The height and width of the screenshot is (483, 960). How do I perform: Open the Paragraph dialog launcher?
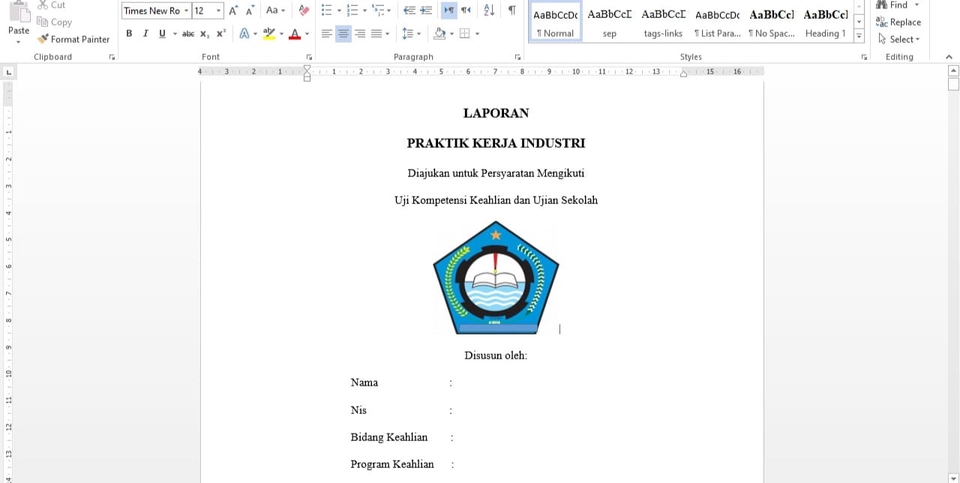518,57
